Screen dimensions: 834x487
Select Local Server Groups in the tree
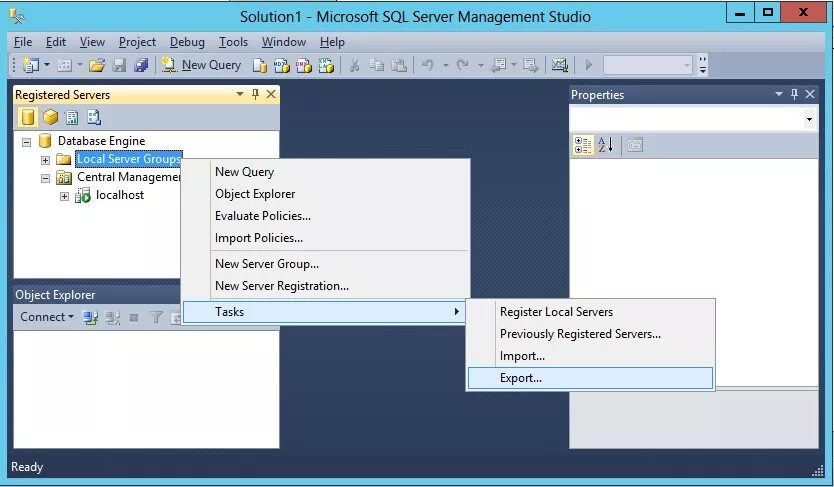[129, 159]
